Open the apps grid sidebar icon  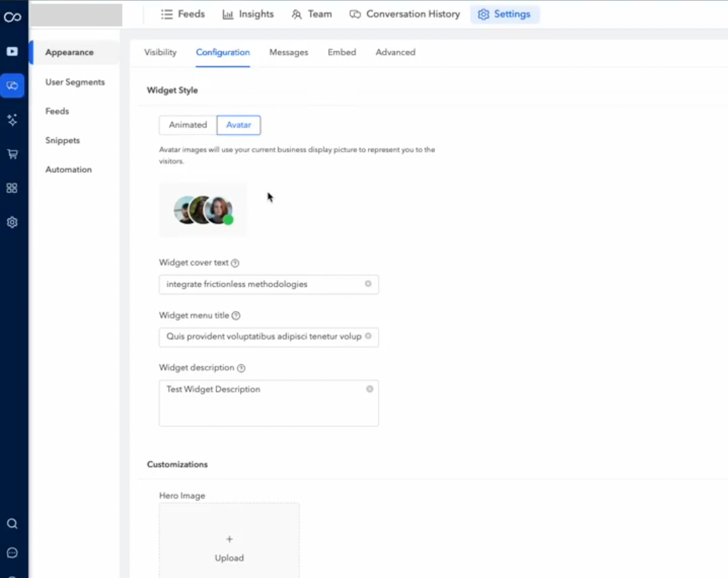[x=12, y=188]
